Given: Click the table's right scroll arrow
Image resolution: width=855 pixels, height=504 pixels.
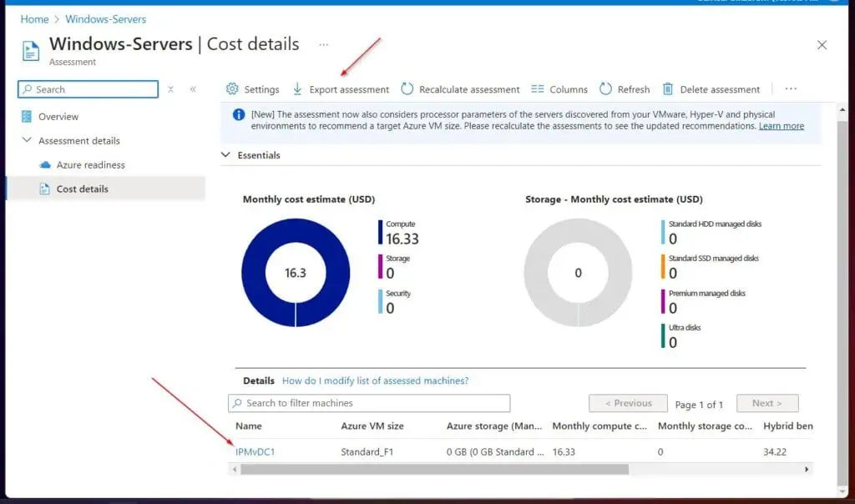Looking at the screenshot, I should (x=807, y=469).
